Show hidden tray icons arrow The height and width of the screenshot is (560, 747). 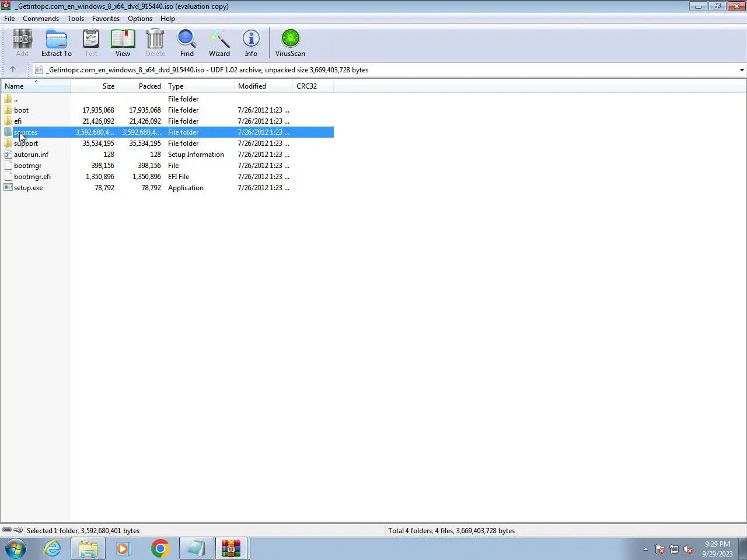645,549
